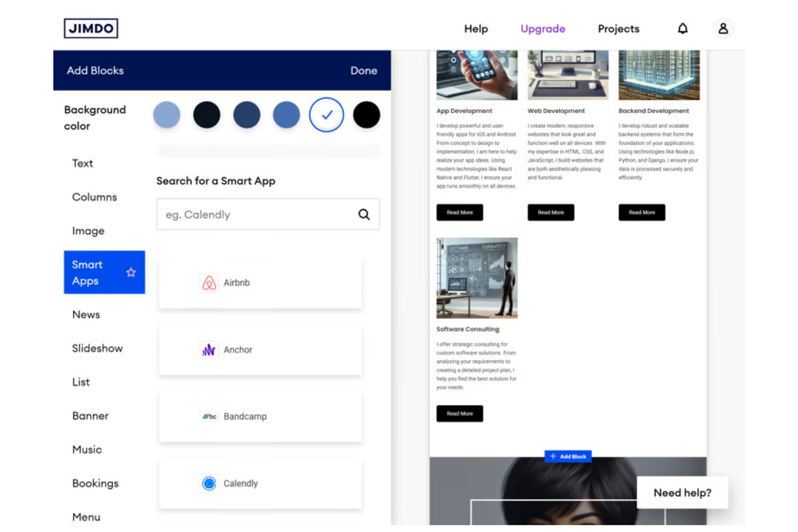
Task: Open the notification bell
Action: click(683, 28)
